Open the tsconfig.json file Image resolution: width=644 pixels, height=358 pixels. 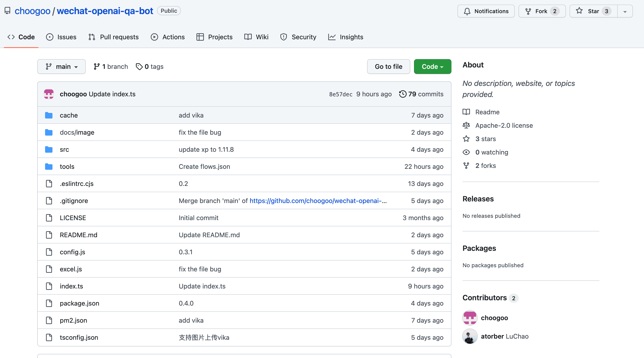pyautogui.click(x=79, y=337)
